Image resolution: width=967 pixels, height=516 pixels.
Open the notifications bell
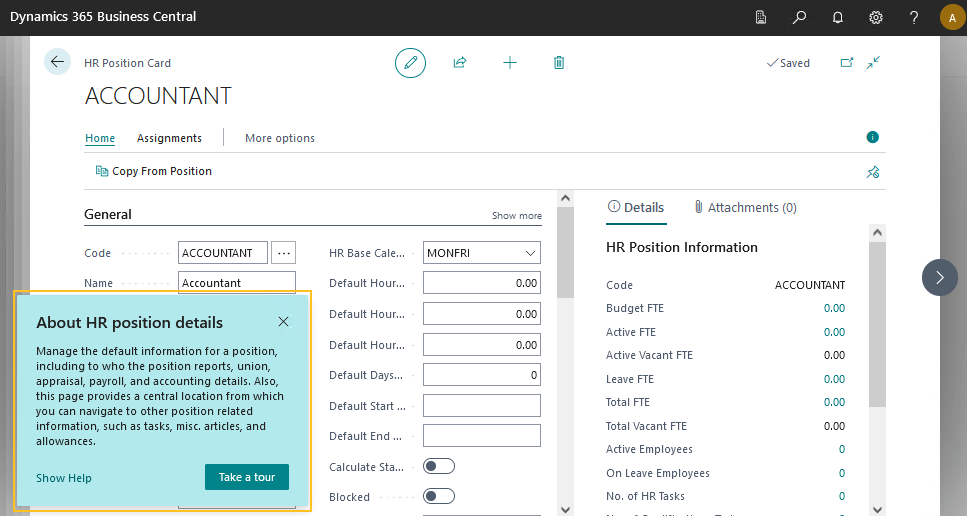pyautogui.click(x=838, y=17)
